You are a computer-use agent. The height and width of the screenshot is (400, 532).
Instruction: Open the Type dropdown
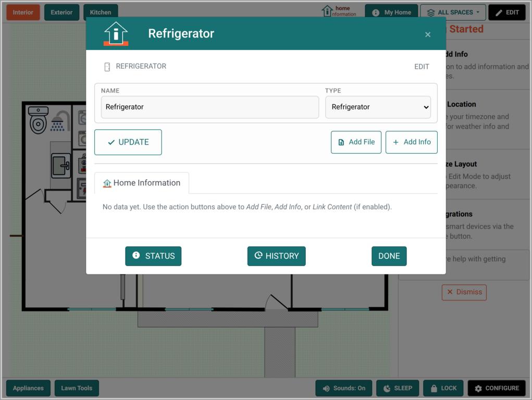click(x=378, y=107)
